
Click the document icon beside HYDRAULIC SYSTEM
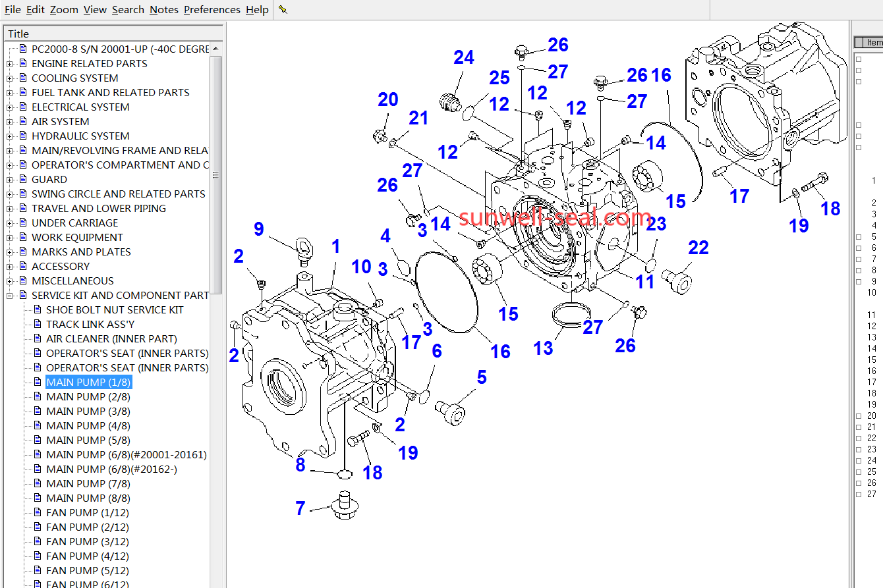(23, 136)
